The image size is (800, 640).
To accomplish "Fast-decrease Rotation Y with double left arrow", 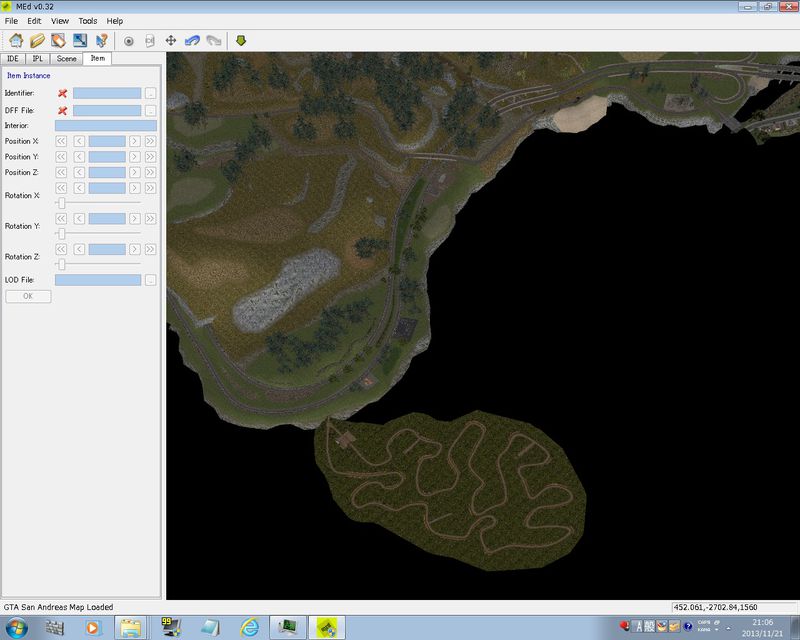I will click(x=61, y=219).
